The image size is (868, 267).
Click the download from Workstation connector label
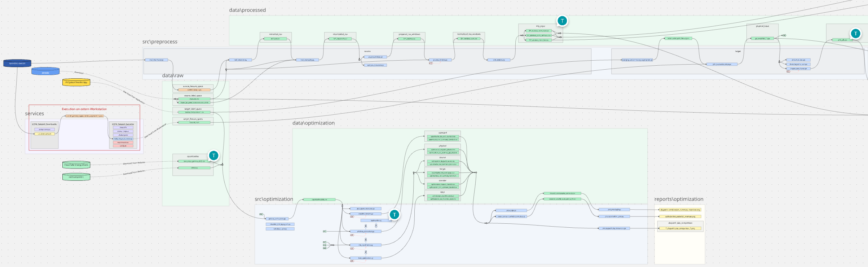155,131
